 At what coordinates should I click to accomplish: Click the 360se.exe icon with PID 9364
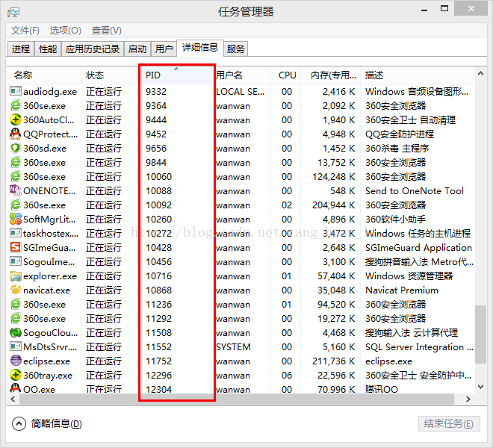16,105
